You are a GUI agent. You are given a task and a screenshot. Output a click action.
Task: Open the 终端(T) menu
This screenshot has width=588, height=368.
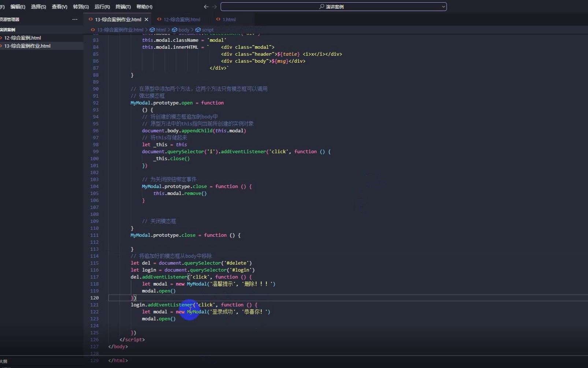click(x=123, y=7)
